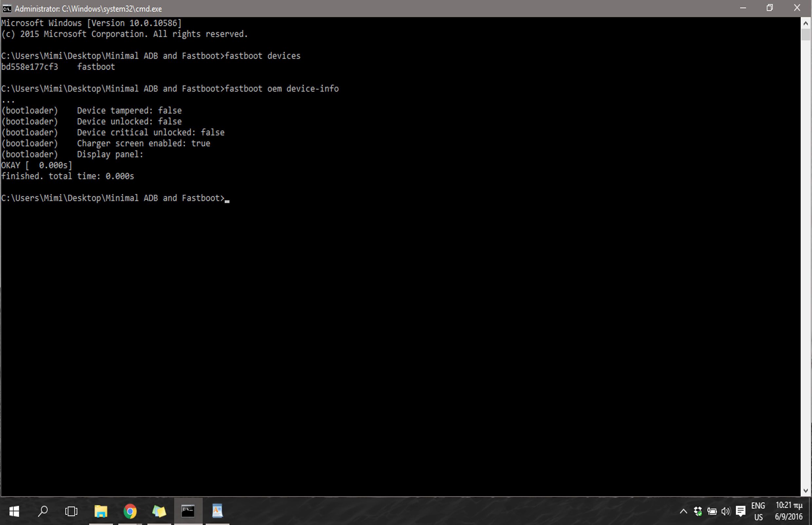Image resolution: width=812 pixels, height=525 pixels.
Task: Open the battery power status icon
Action: coord(711,511)
